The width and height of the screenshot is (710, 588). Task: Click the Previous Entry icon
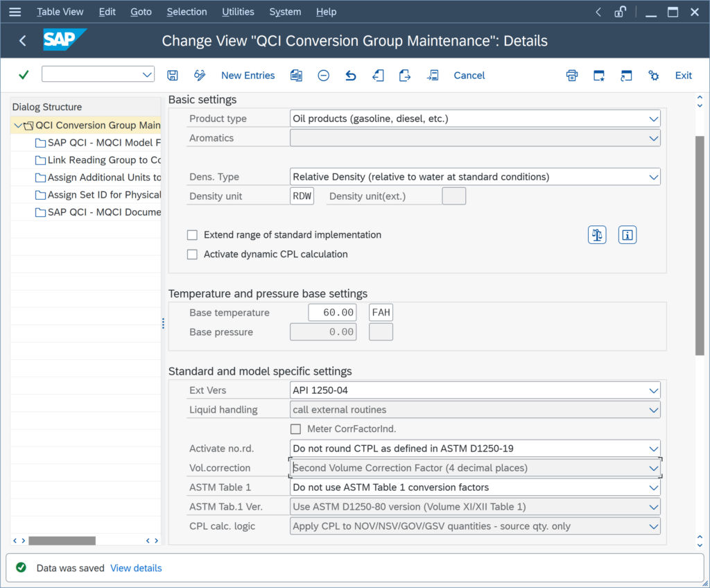coord(378,75)
